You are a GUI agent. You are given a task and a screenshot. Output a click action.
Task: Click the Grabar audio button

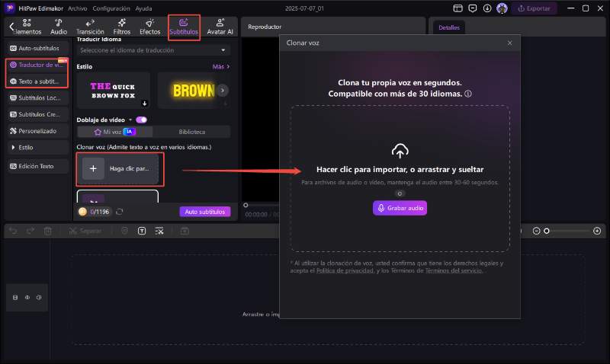click(400, 208)
